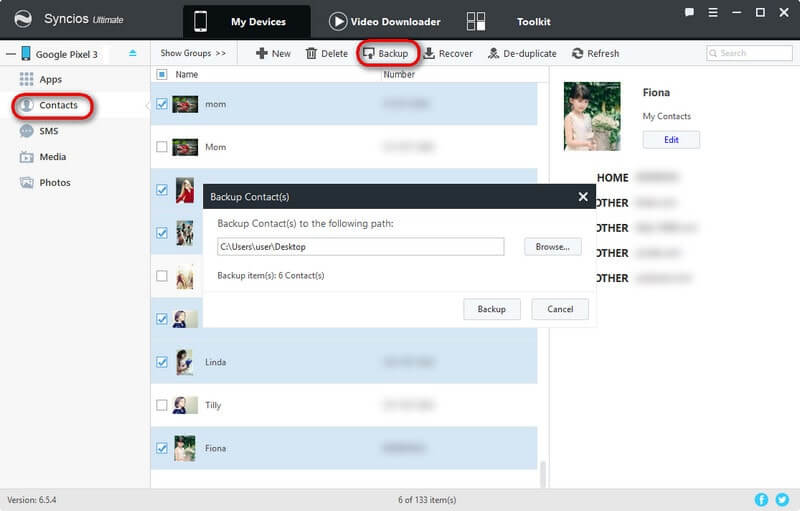Check the Tilly contact
Viewport: 800px width, 511px height.
click(162, 405)
